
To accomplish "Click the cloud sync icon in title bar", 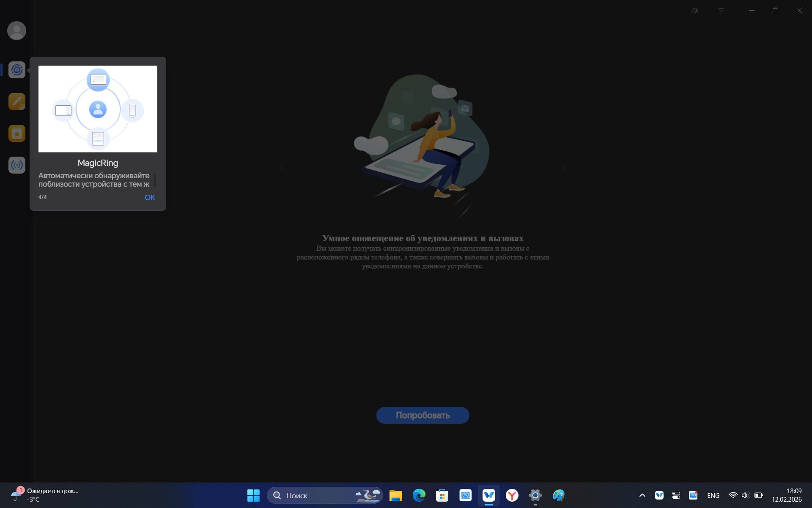I will [694, 11].
